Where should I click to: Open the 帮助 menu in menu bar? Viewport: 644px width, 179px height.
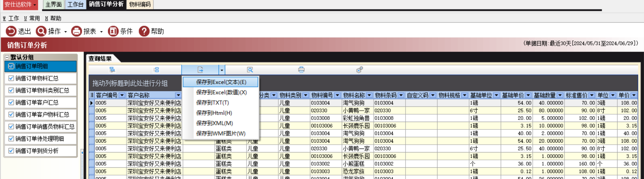53,18
